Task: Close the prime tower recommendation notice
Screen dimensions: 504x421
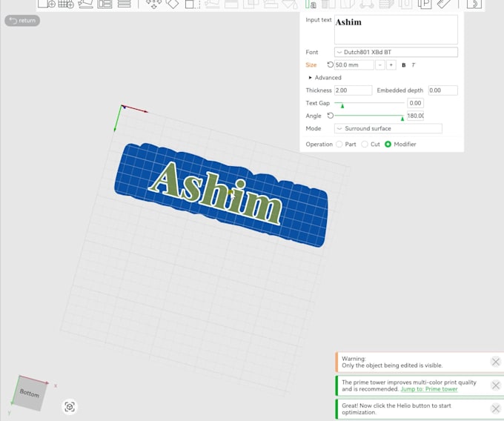Action: coord(495,385)
